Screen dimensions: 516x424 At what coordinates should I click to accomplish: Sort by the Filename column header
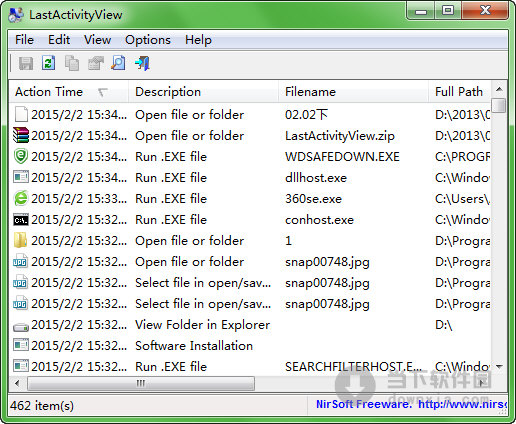coord(353,92)
